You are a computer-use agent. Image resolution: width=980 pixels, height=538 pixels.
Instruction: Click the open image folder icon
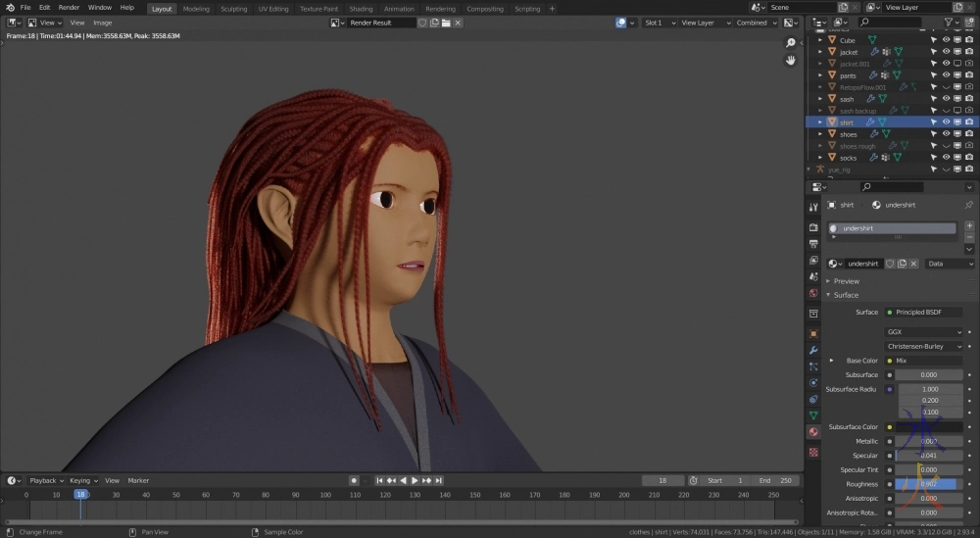(x=446, y=23)
